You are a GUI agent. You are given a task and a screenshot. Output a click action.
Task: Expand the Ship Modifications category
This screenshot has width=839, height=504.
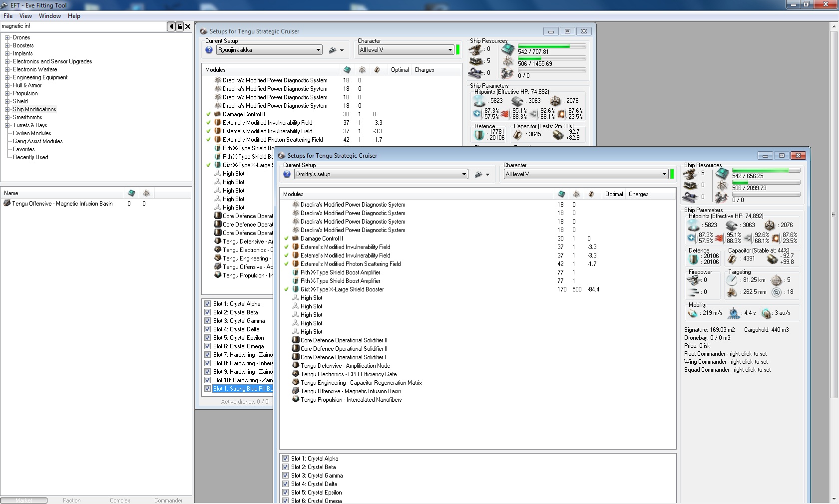click(7, 109)
